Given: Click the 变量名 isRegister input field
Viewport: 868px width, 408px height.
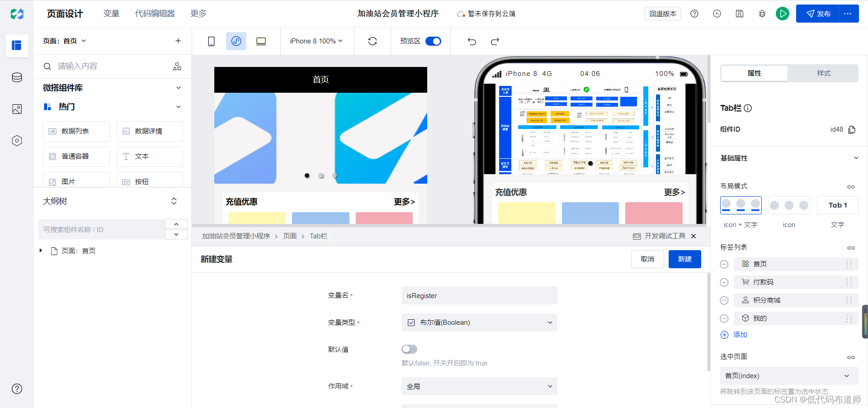Looking at the screenshot, I should click(479, 295).
